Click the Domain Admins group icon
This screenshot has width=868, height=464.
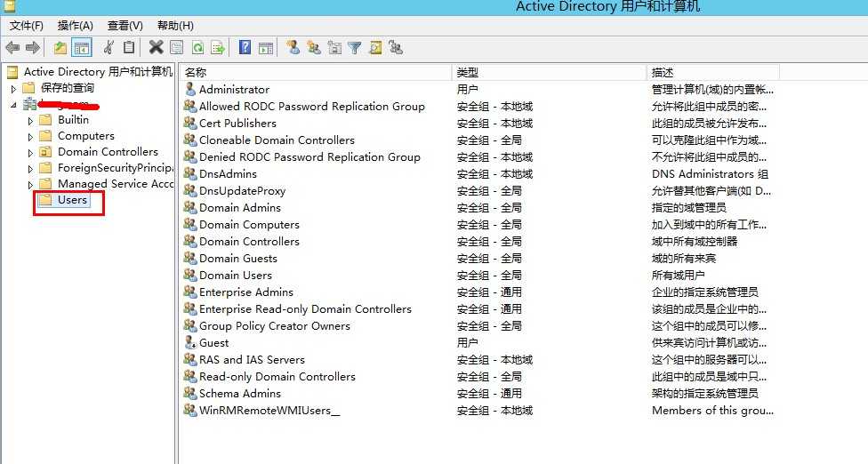coord(190,207)
